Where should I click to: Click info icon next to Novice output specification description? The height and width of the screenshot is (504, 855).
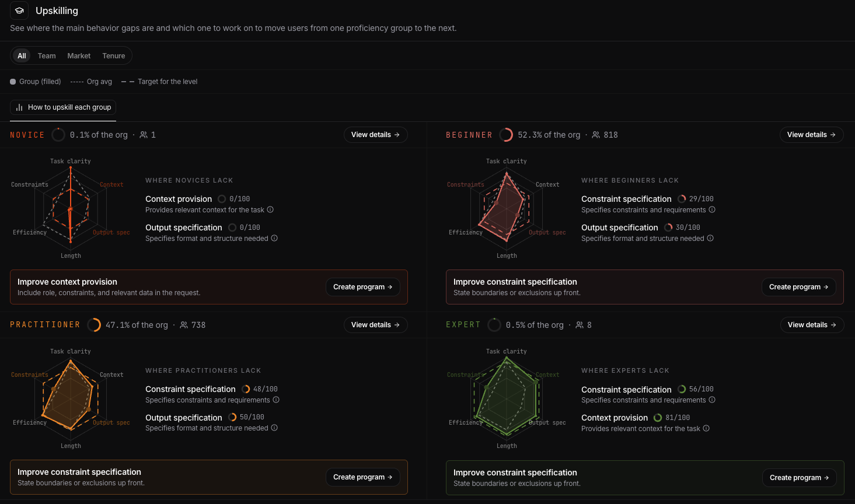click(x=274, y=238)
